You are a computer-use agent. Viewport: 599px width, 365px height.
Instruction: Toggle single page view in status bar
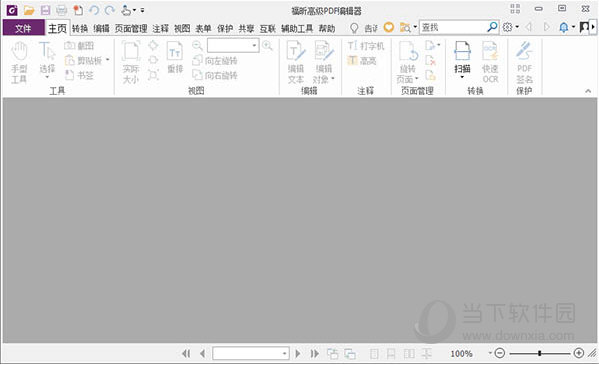point(374,354)
